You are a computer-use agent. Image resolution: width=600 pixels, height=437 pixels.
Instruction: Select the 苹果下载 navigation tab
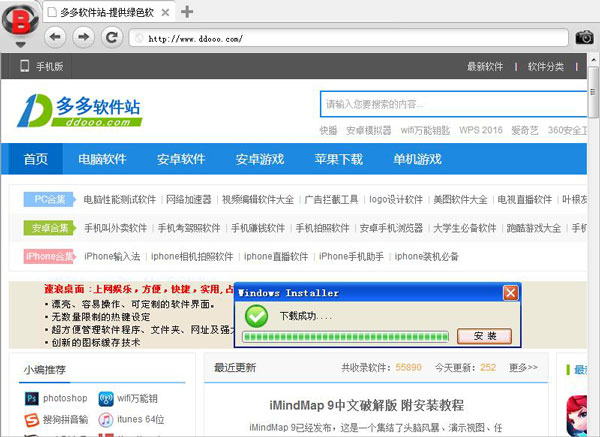[x=339, y=159]
